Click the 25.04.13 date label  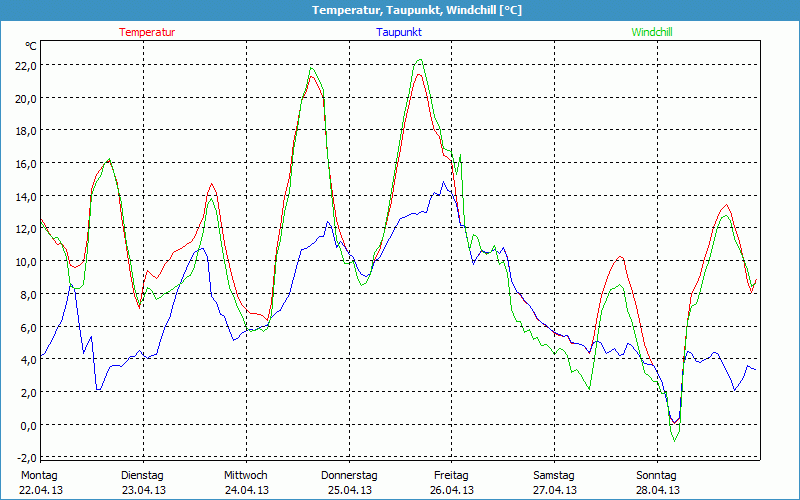click(x=349, y=490)
